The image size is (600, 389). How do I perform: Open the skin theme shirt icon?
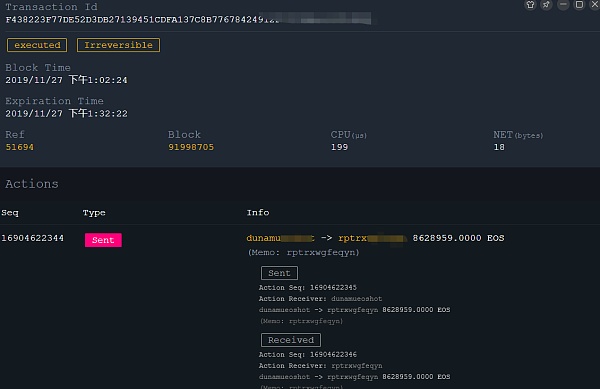(x=530, y=5)
